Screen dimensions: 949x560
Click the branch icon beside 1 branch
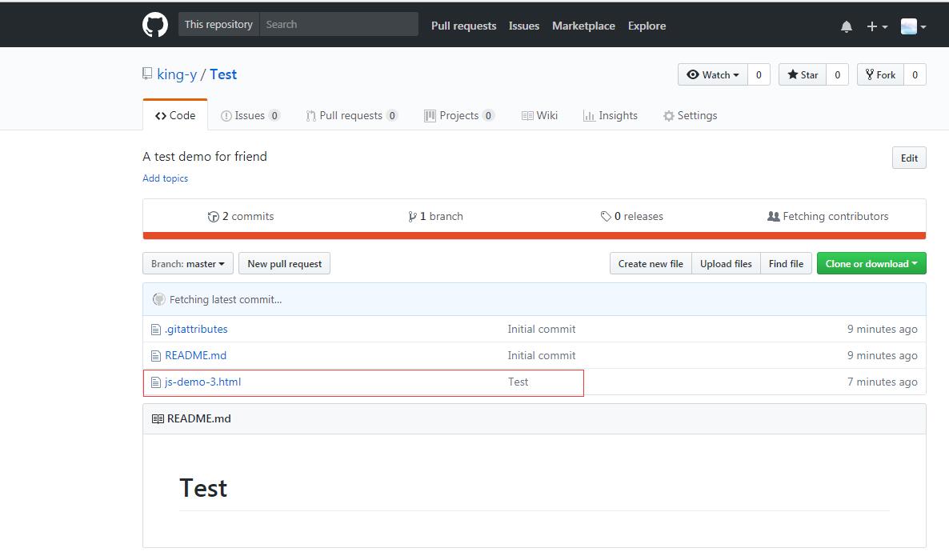coord(412,217)
